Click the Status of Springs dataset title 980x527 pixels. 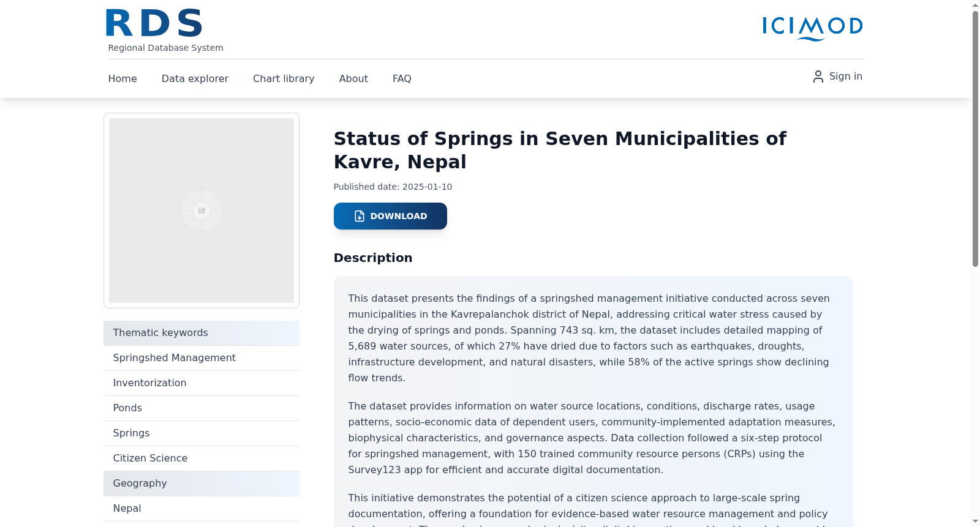[x=560, y=150]
